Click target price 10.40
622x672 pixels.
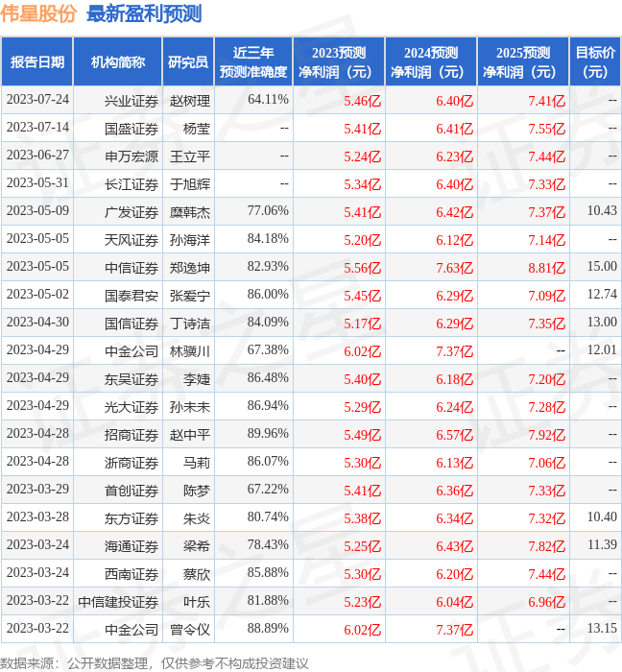tap(602, 517)
